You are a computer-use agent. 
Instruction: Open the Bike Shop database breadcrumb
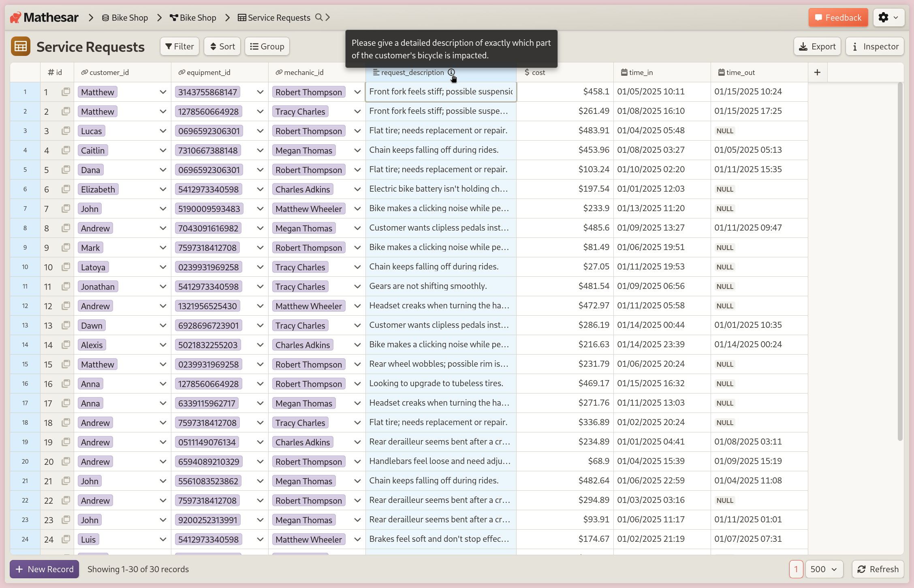[125, 17]
